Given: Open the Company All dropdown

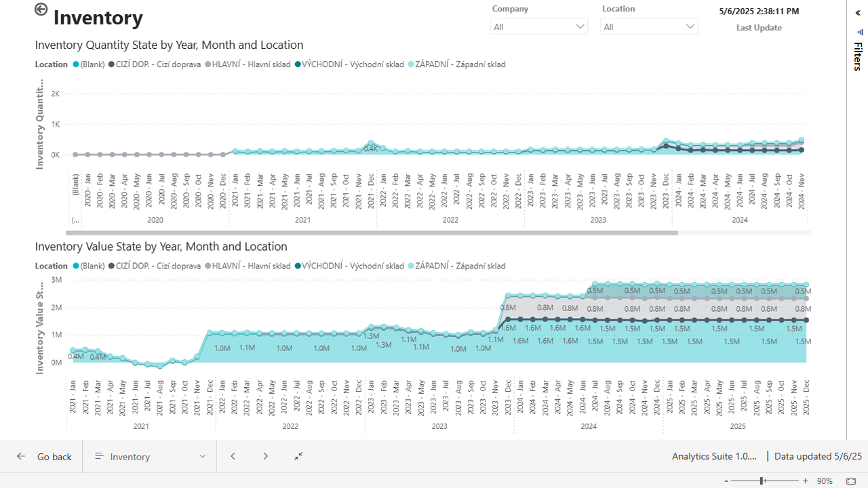Looking at the screenshot, I should (x=538, y=26).
